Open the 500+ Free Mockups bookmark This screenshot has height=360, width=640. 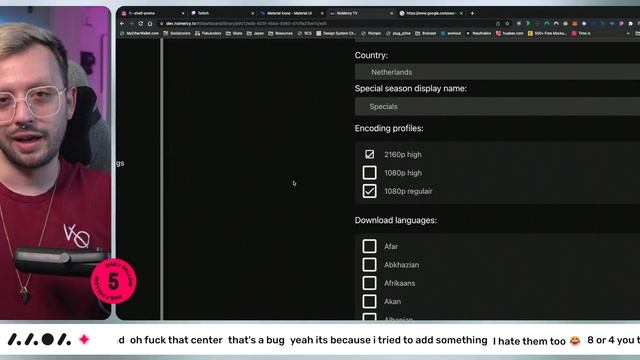point(547,33)
